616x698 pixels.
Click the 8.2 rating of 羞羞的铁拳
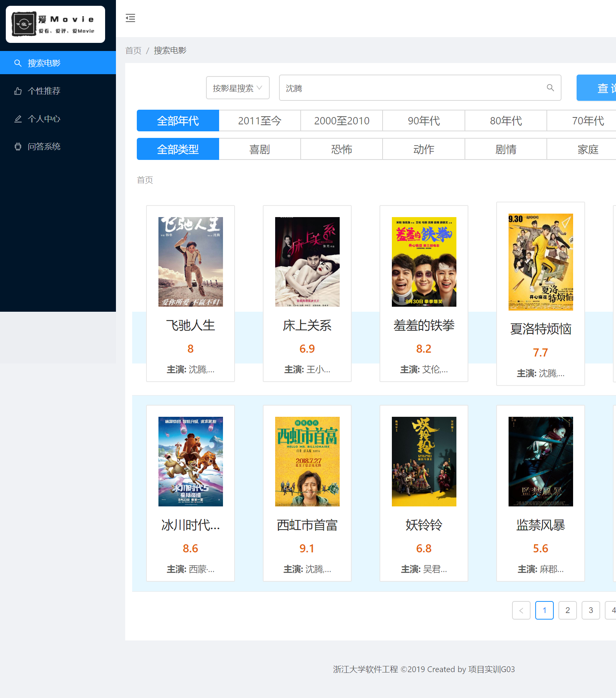424,349
